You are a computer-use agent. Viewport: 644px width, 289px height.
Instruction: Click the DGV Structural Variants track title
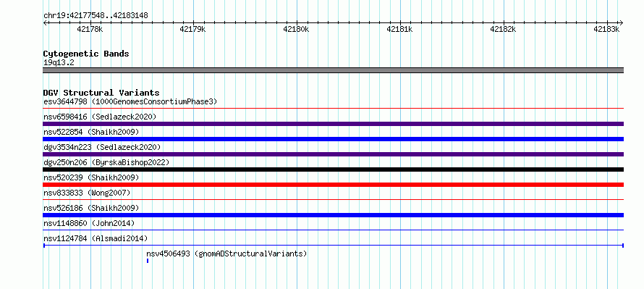(x=101, y=93)
